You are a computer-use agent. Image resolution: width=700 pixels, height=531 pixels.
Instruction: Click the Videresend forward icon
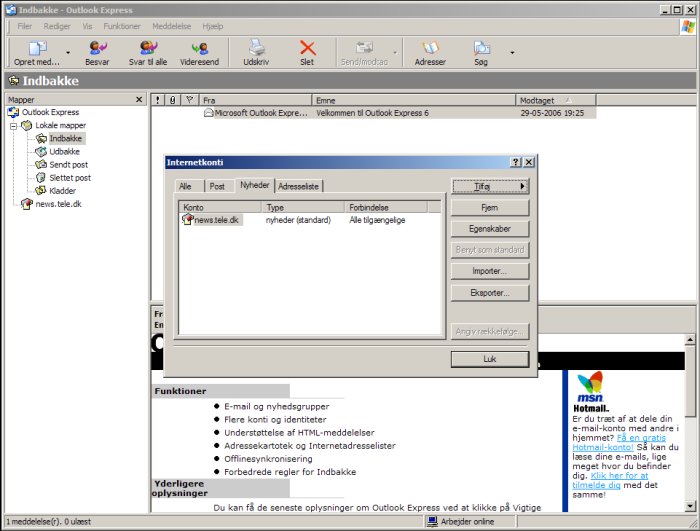tap(199, 49)
